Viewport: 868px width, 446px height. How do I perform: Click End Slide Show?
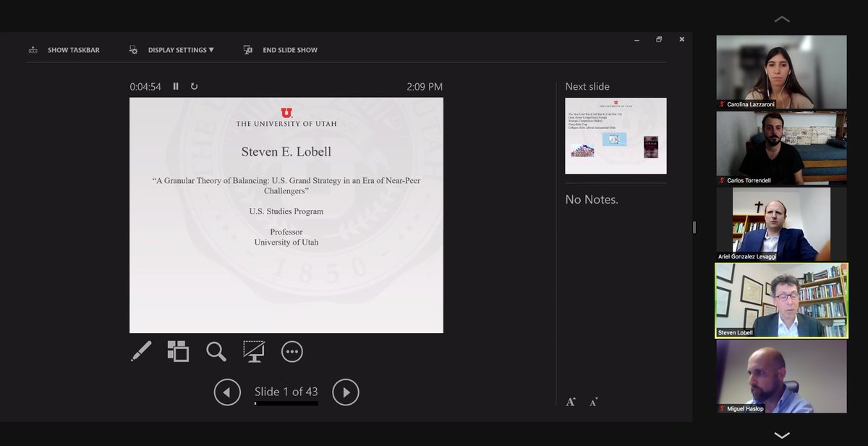290,50
